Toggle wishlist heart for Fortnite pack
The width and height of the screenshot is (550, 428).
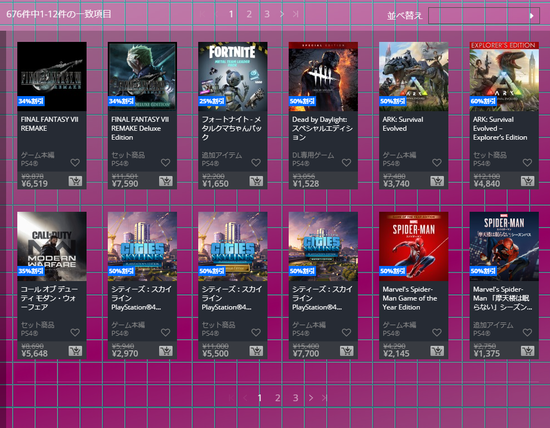pos(256,162)
